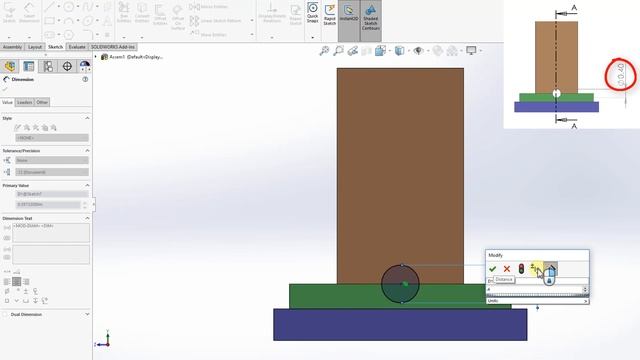Screen dimensions: 640x360
Task: Collapse the Dimension Text section
Action: coord(87,218)
